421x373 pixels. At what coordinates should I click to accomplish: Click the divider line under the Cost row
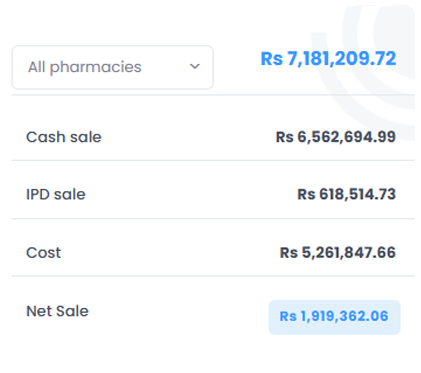[x=213, y=276]
